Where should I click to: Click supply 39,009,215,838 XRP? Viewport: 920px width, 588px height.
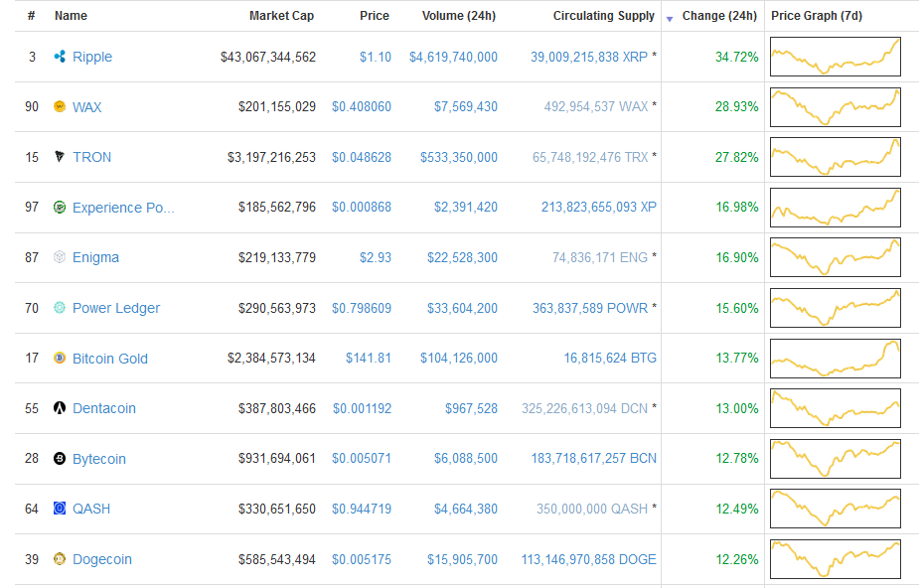click(589, 57)
